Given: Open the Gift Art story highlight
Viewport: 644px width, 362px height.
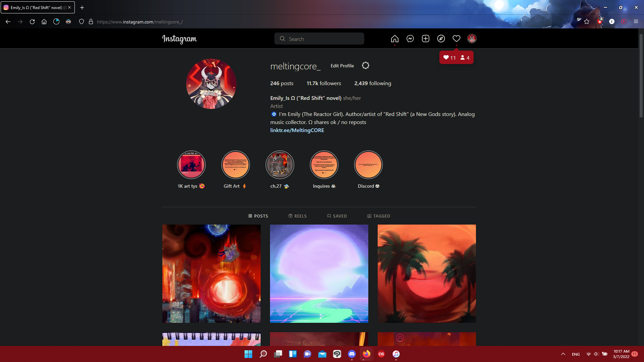Looking at the screenshot, I should click(x=235, y=165).
